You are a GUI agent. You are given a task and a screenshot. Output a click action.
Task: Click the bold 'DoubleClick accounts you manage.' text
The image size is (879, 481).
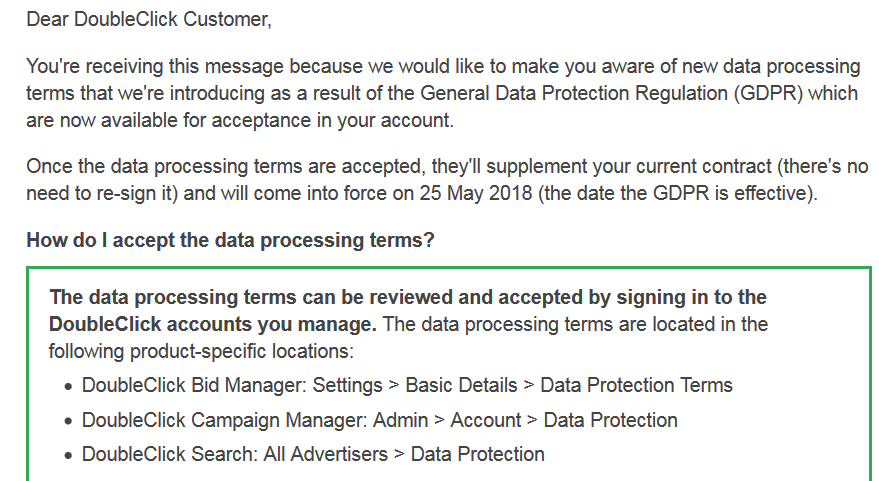tap(212, 324)
